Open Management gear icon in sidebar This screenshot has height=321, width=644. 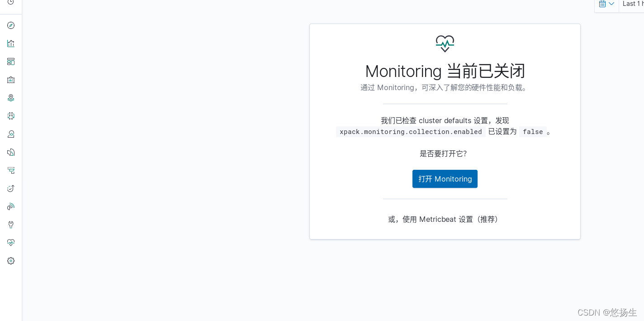[11, 261]
